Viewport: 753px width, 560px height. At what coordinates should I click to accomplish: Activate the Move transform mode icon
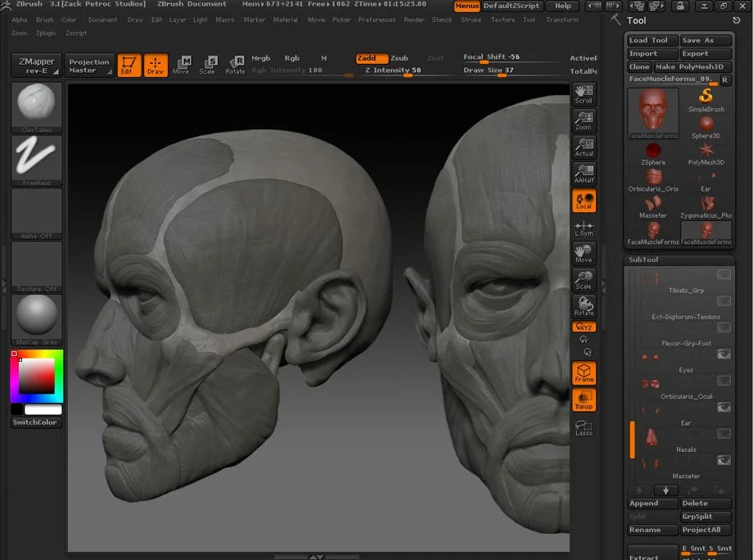[x=181, y=65]
